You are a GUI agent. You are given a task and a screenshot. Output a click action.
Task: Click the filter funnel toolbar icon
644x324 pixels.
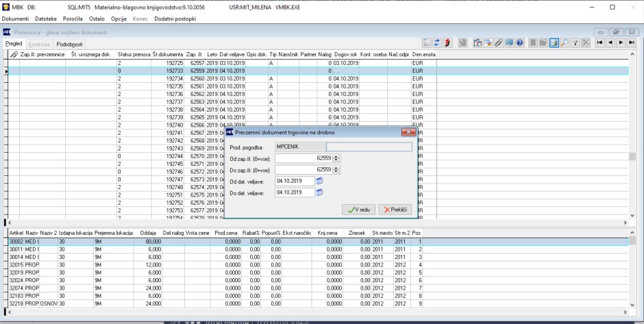[x=575, y=42]
